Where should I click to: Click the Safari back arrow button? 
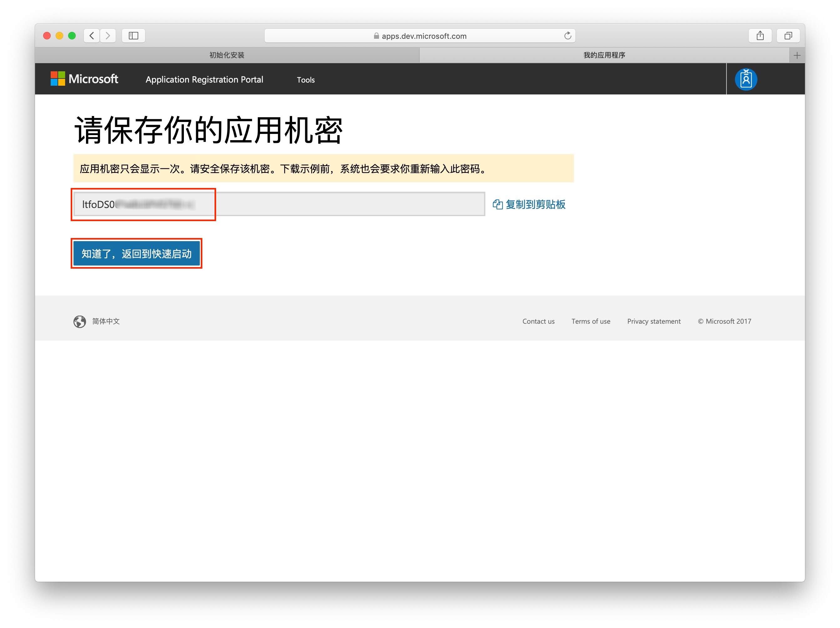coord(92,36)
